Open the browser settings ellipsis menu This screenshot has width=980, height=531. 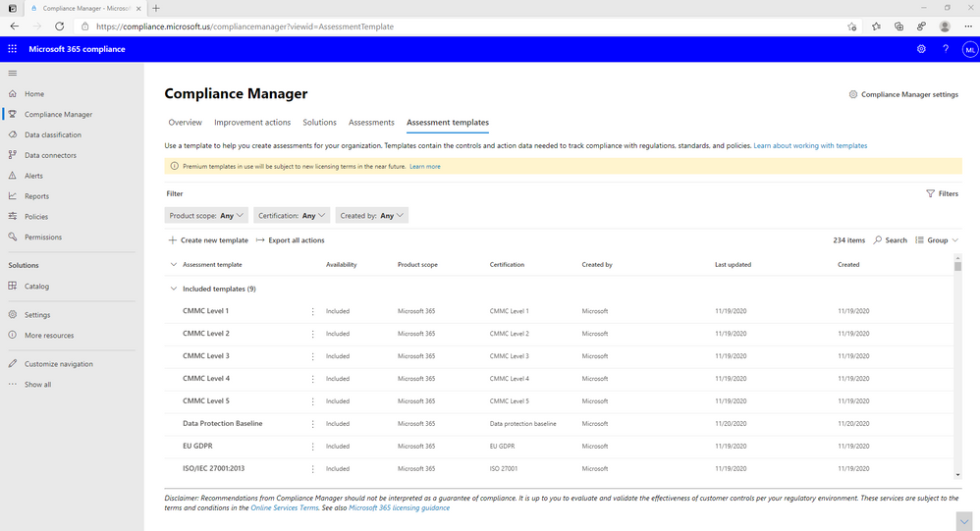point(968,27)
